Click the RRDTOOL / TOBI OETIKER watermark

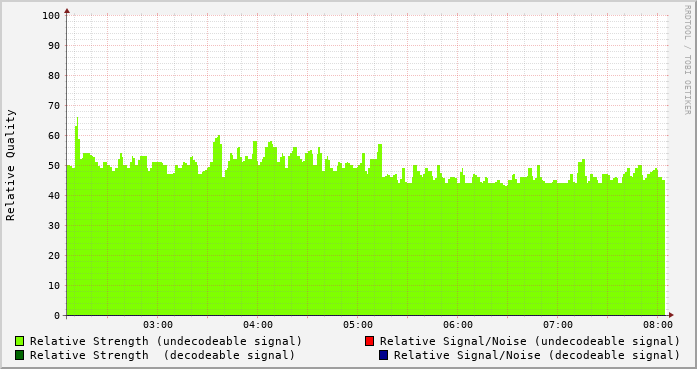tap(687, 60)
